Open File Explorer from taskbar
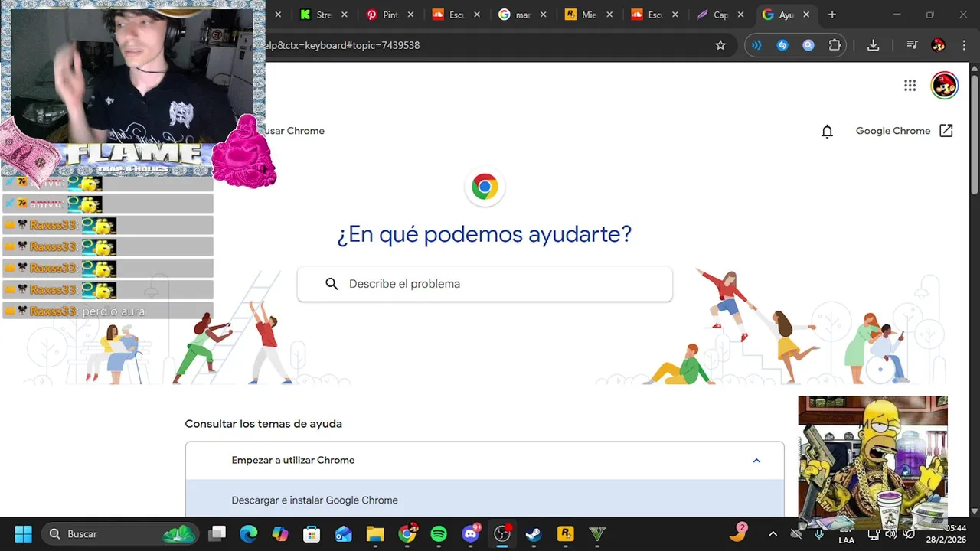The width and height of the screenshot is (980, 551). pos(374,533)
